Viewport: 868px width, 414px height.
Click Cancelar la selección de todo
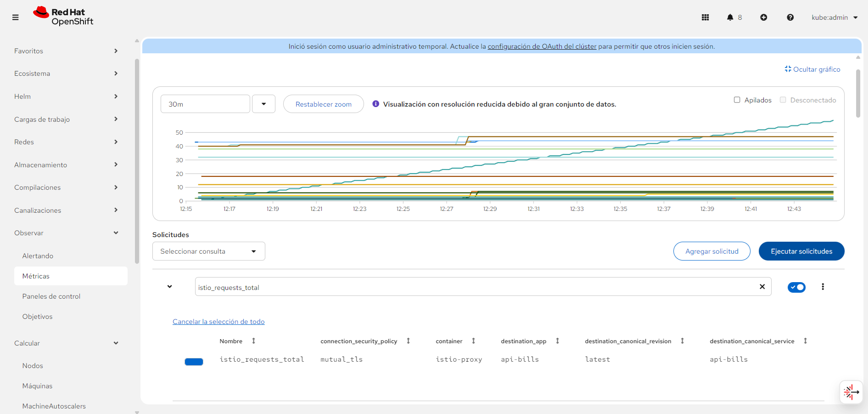point(218,322)
